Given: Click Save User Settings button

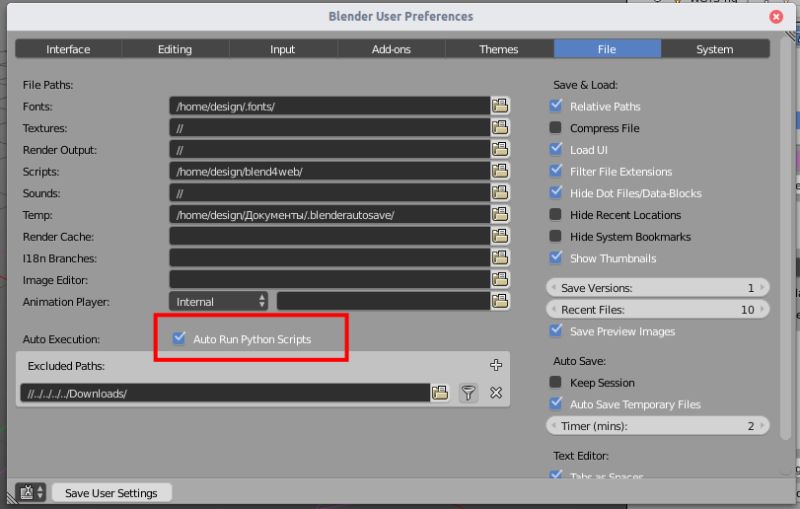Looking at the screenshot, I should click(111, 493).
